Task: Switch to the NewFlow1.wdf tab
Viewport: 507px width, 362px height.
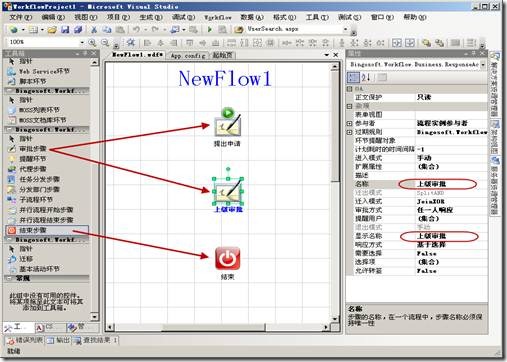Action: click(137, 55)
